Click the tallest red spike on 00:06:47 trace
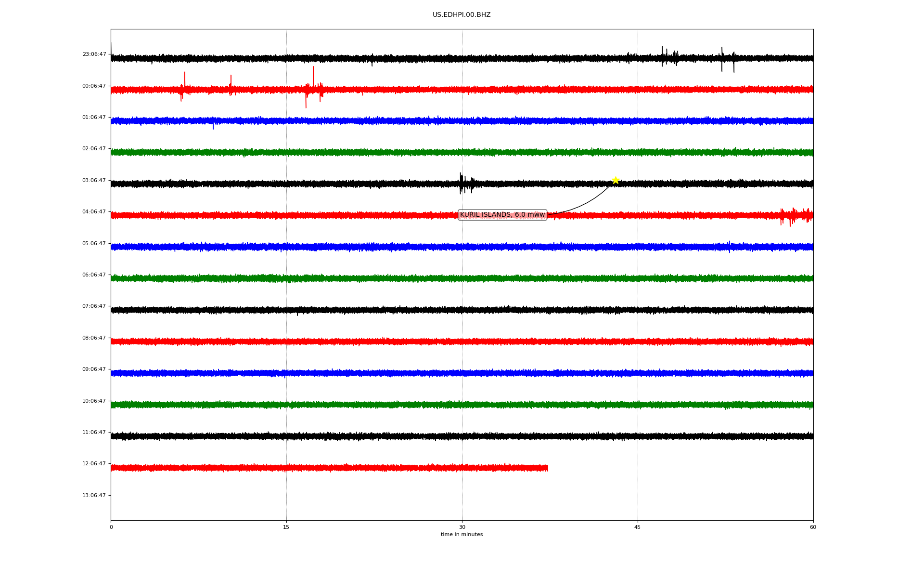 313,77
